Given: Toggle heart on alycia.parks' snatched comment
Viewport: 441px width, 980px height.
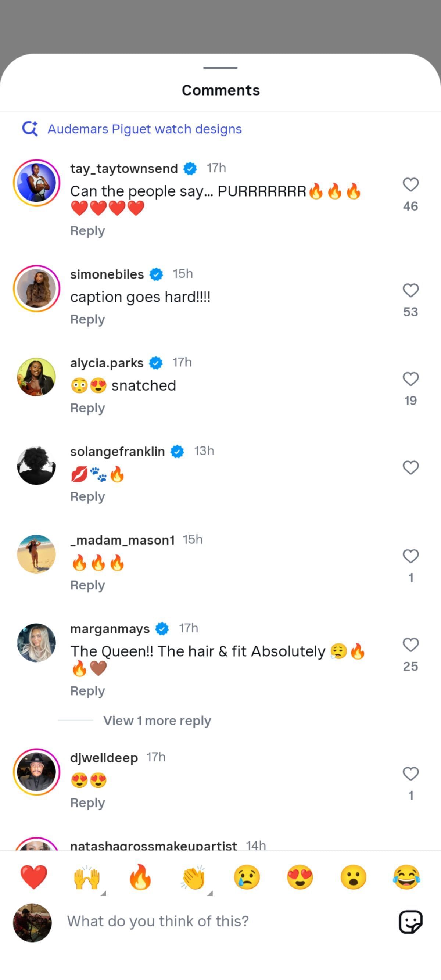Looking at the screenshot, I should coord(410,379).
